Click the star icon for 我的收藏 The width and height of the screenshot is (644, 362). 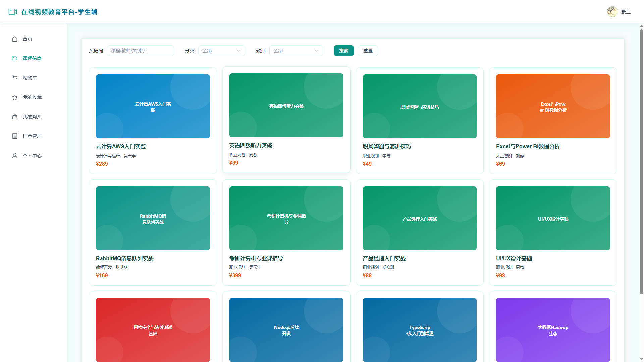(15, 97)
